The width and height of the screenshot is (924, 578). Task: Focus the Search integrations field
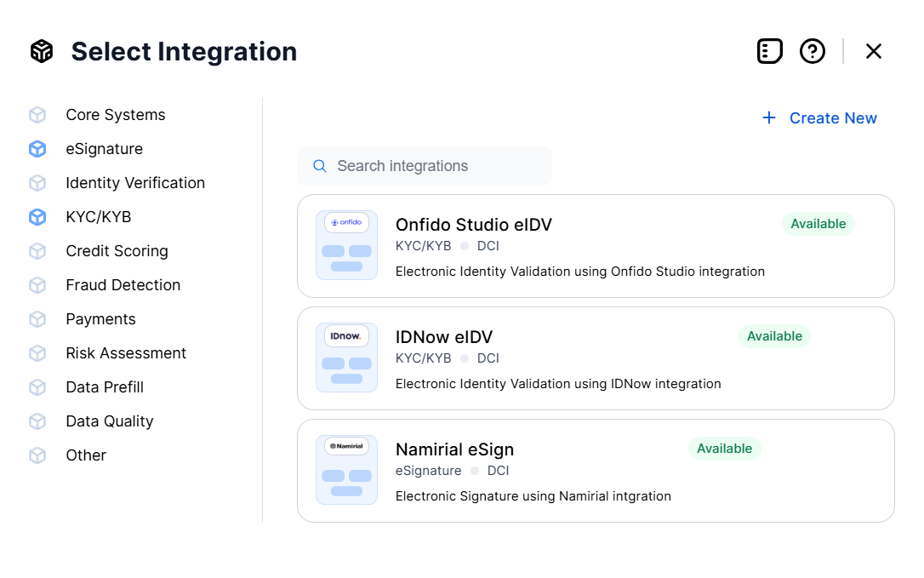coord(434,166)
